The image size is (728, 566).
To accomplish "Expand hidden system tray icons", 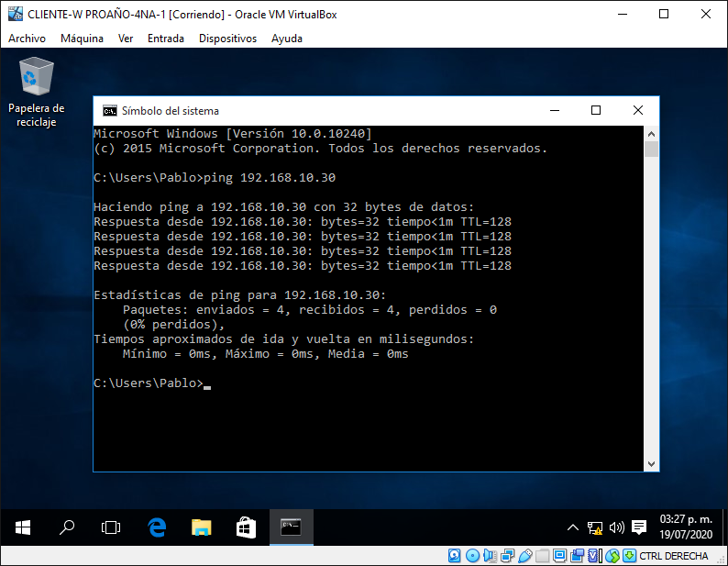I will pos(573,527).
